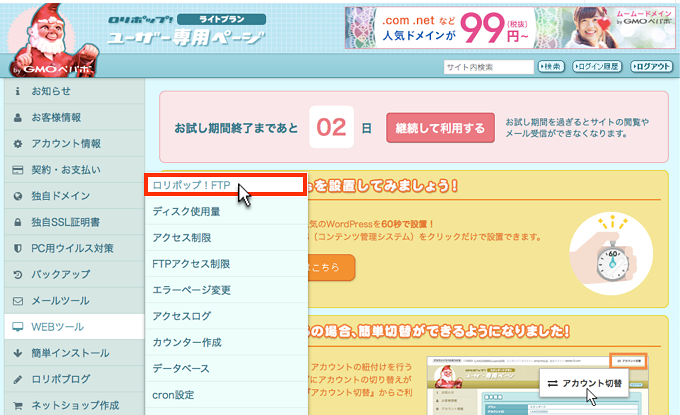This screenshot has height=415, width=680.
Task: Open the 簡単インストール sidebar menu
Action: 74,353
